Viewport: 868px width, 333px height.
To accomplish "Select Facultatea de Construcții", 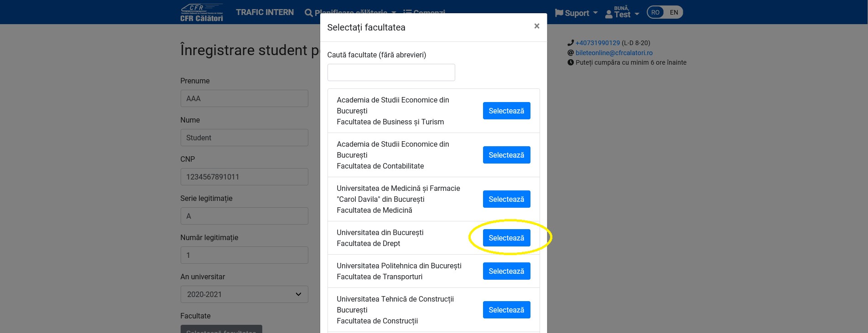I will coord(506,310).
